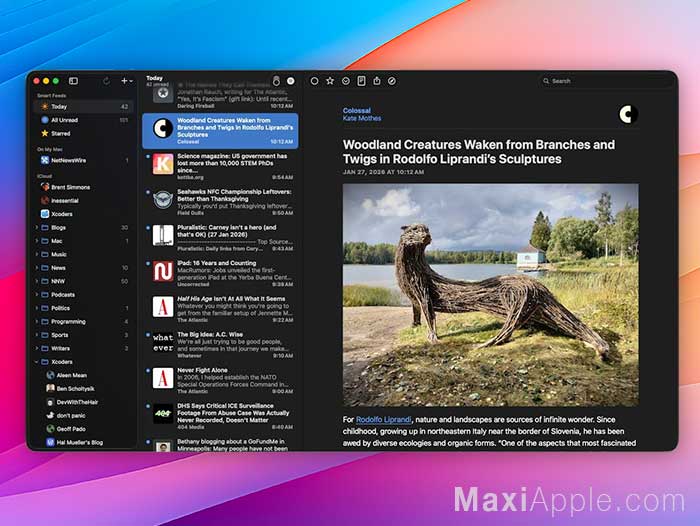
Task: Open DHS Says Critical ICE Surveillance article
Action: (221, 416)
